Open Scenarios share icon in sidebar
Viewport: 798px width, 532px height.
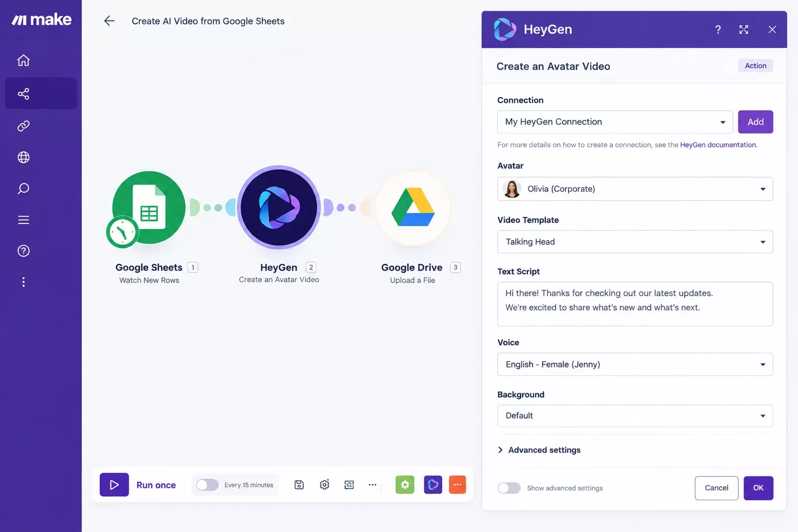(x=23, y=94)
